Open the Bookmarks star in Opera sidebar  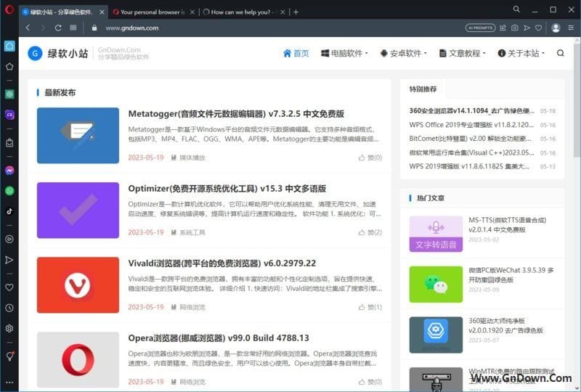9,67
